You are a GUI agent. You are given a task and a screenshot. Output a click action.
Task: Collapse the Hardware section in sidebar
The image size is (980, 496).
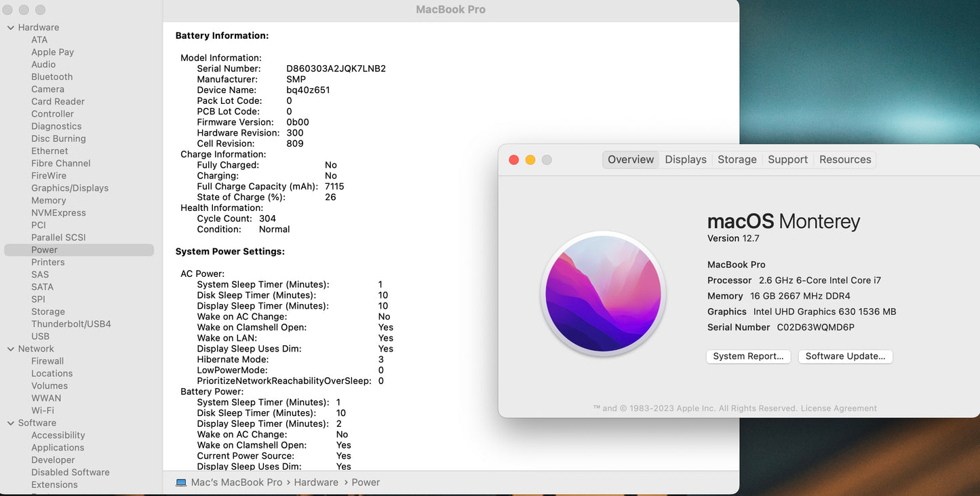(x=11, y=28)
